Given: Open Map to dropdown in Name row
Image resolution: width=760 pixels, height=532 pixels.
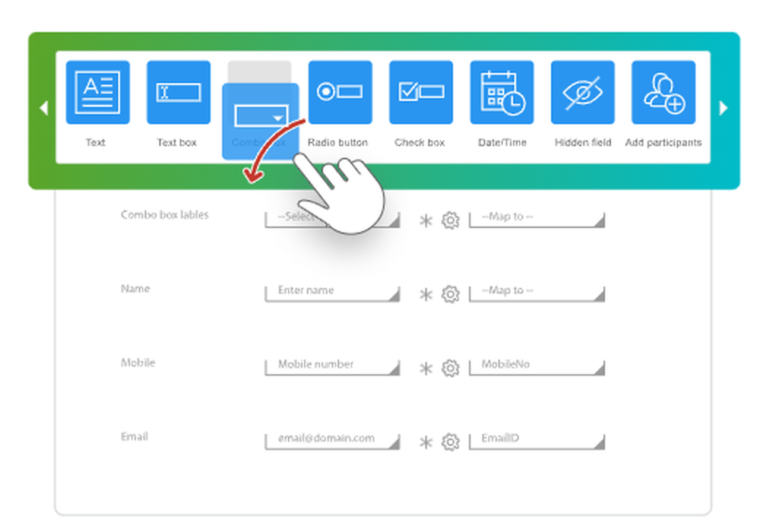Looking at the screenshot, I should click(x=537, y=293).
